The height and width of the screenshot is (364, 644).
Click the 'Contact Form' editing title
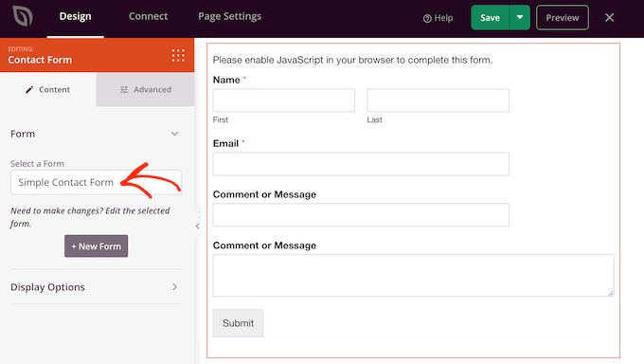[40, 60]
